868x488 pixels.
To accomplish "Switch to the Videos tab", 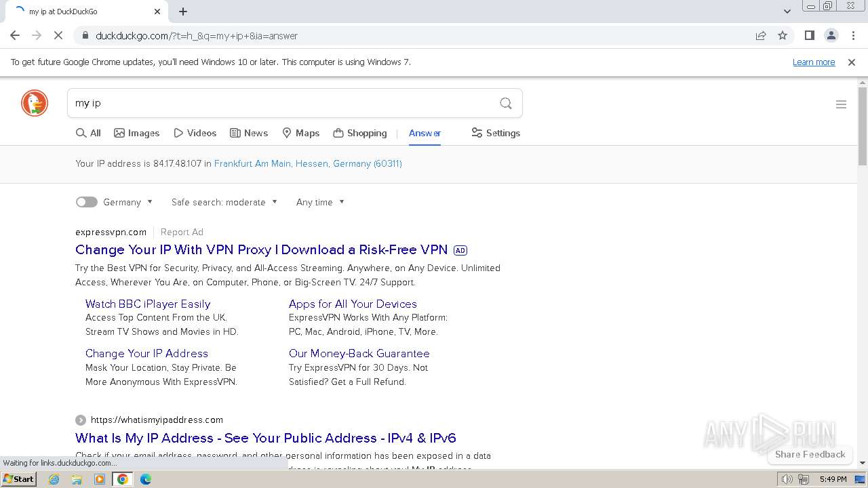I will (195, 133).
